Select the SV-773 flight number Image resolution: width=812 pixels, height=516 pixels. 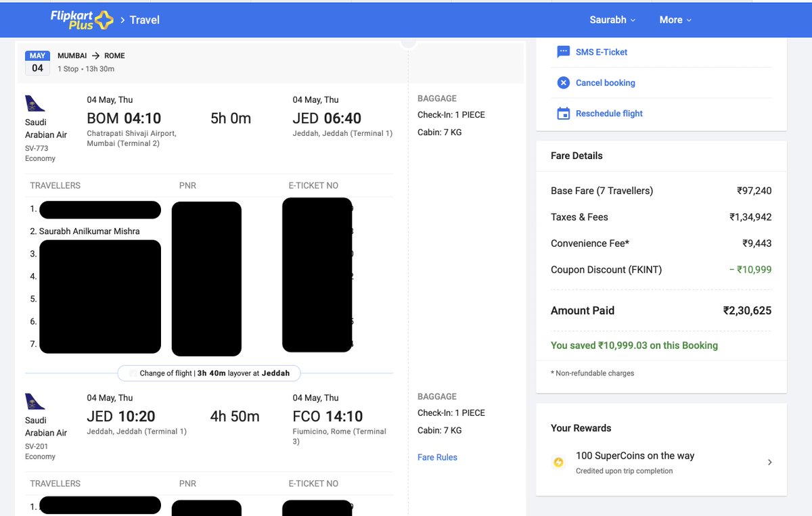pyautogui.click(x=37, y=148)
